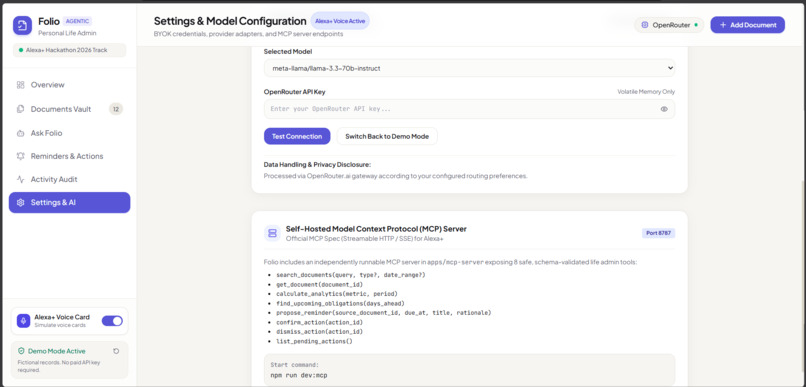Click the Settings gear icon
Screen dimensions: 806x387
tap(21, 202)
